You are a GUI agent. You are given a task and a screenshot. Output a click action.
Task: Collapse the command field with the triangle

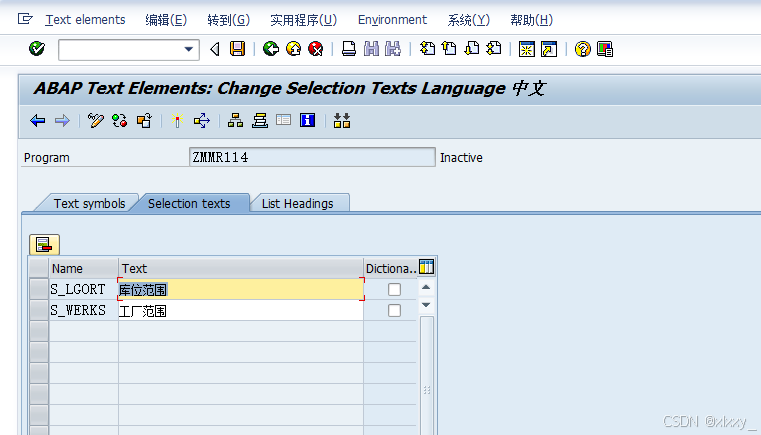pos(215,49)
